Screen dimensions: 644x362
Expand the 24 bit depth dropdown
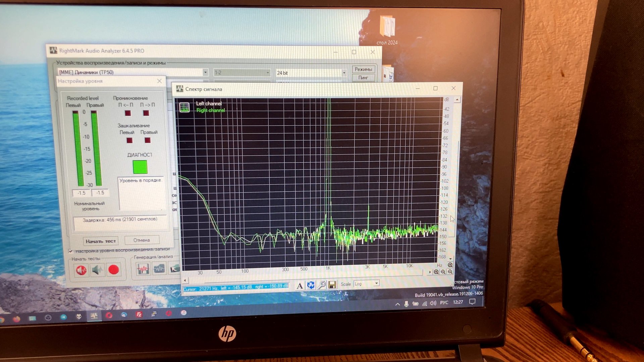[344, 73]
